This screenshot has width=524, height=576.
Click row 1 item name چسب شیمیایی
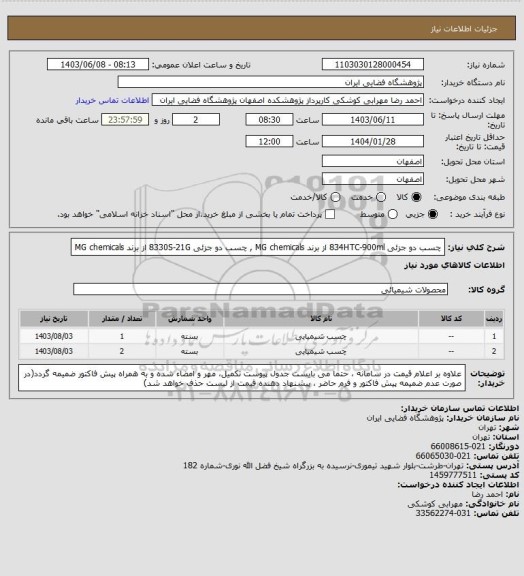pyautogui.click(x=321, y=336)
